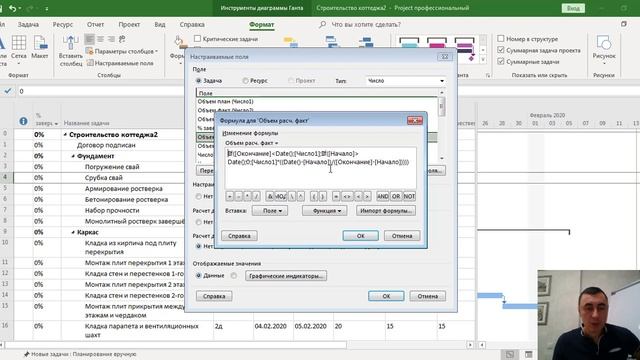Open Поле insert dropdown in formula dialog
The height and width of the screenshot is (360, 640).
tap(270, 211)
